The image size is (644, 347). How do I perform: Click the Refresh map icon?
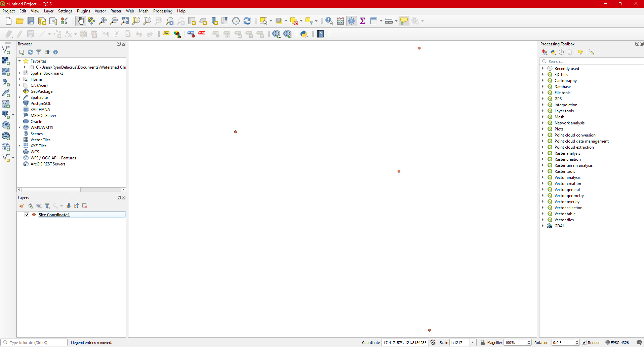coord(247,21)
